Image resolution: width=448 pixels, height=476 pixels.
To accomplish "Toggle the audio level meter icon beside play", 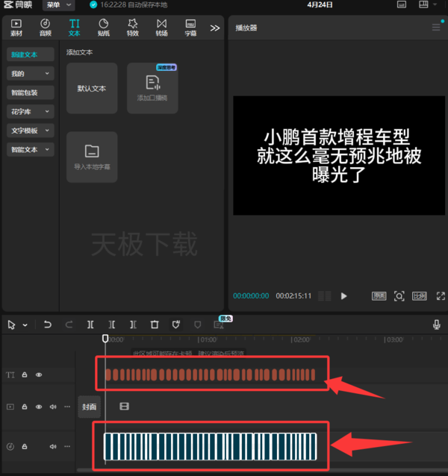I will 324,296.
